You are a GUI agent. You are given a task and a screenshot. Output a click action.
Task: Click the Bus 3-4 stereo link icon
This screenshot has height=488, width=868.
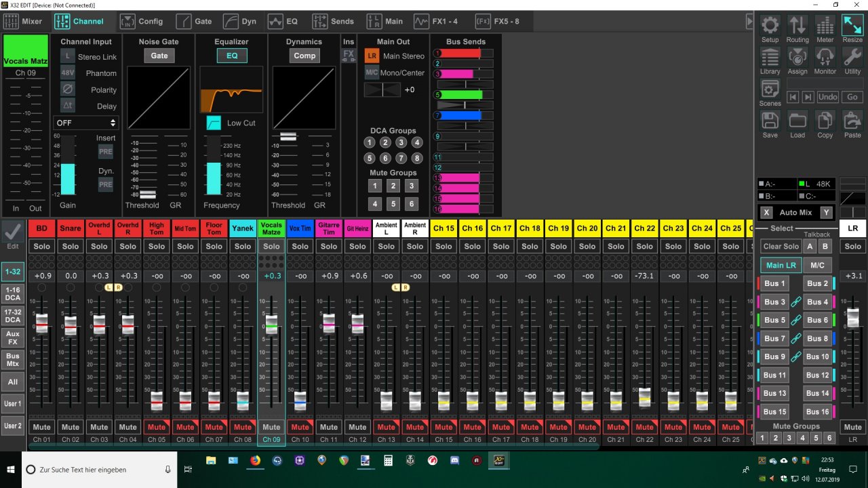click(797, 302)
